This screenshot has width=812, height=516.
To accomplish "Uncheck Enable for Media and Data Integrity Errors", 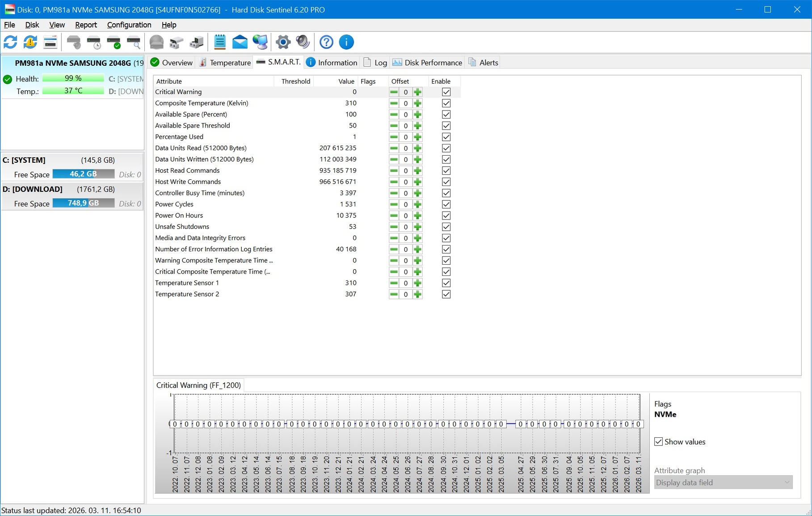I will (446, 238).
